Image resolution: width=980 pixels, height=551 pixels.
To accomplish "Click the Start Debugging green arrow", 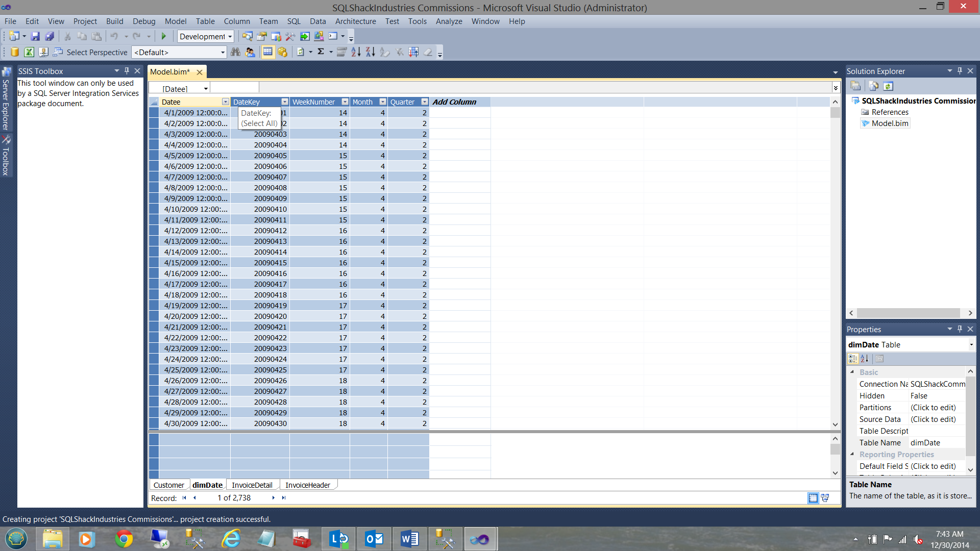I will click(x=164, y=36).
